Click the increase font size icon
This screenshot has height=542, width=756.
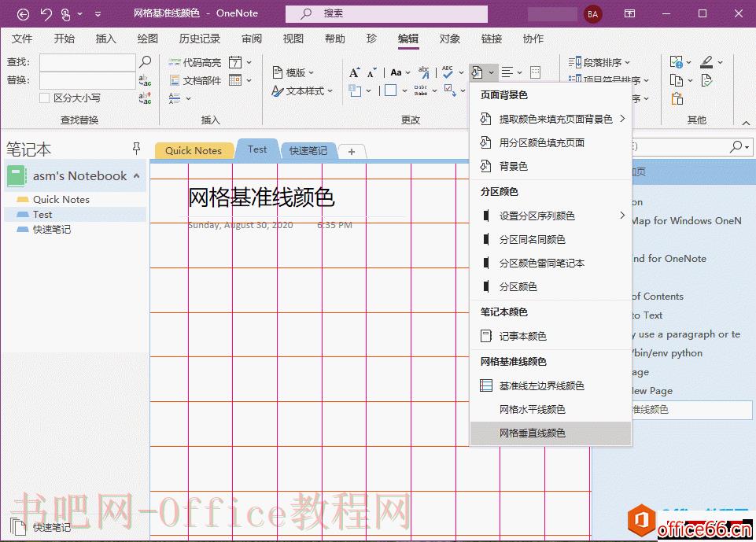pos(354,72)
